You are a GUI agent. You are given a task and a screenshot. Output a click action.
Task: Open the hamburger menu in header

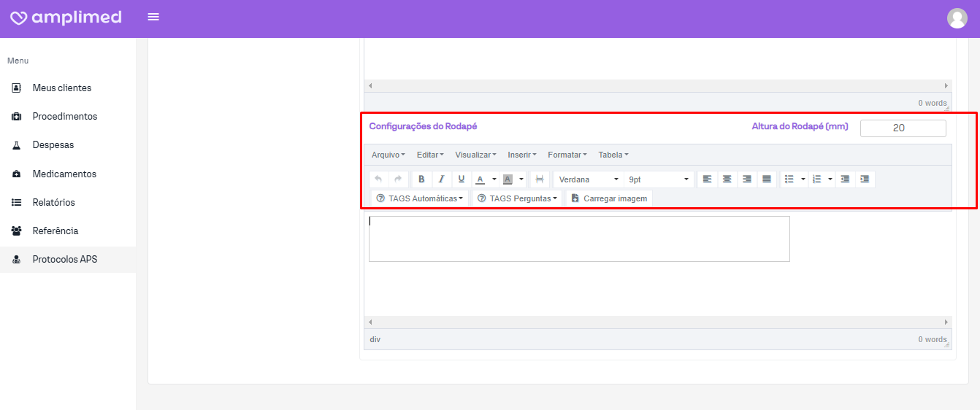pos(153,17)
